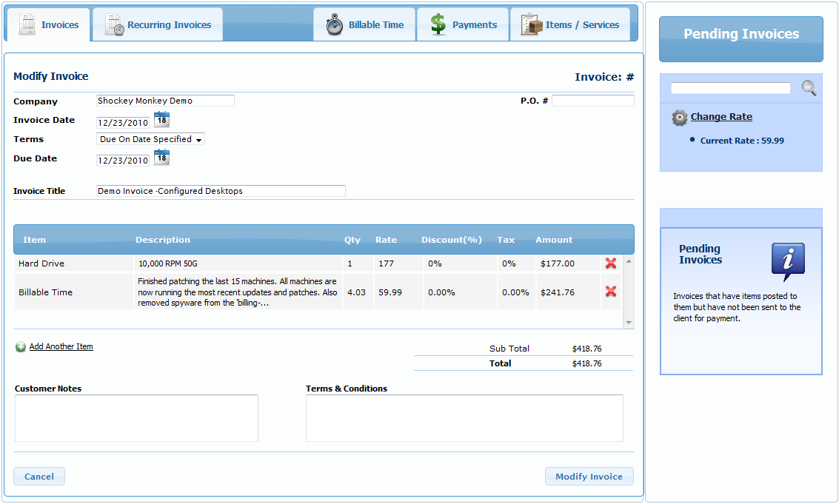The height and width of the screenshot is (504, 839).
Task: Switch to the Recurring Invoices tab
Action: (158, 25)
